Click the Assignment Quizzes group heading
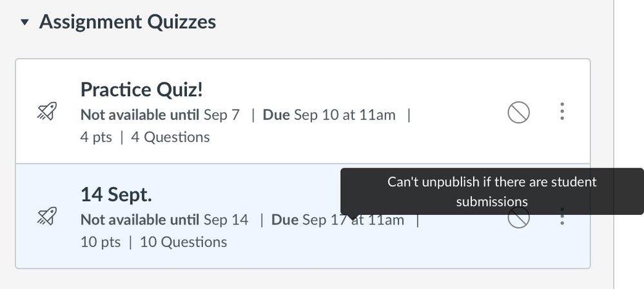 pos(127,22)
